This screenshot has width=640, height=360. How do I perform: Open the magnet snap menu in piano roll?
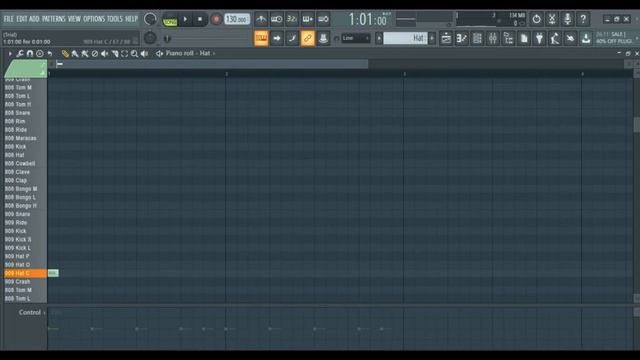(x=30, y=53)
